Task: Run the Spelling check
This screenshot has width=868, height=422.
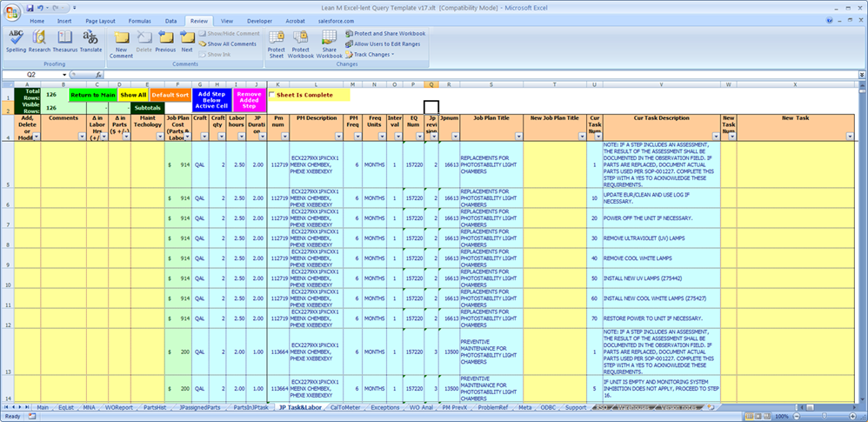Action: point(16,42)
